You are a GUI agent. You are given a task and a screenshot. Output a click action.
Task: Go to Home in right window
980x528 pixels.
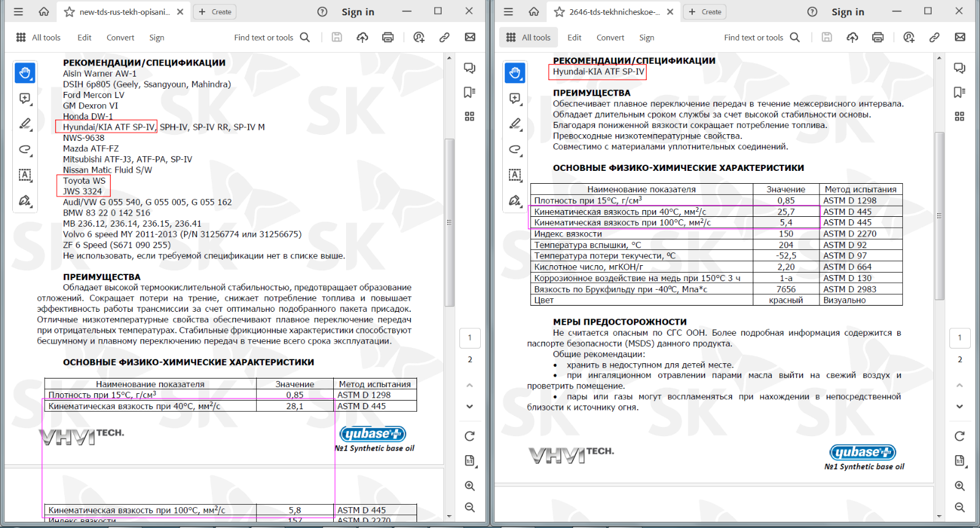coord(534,12)
